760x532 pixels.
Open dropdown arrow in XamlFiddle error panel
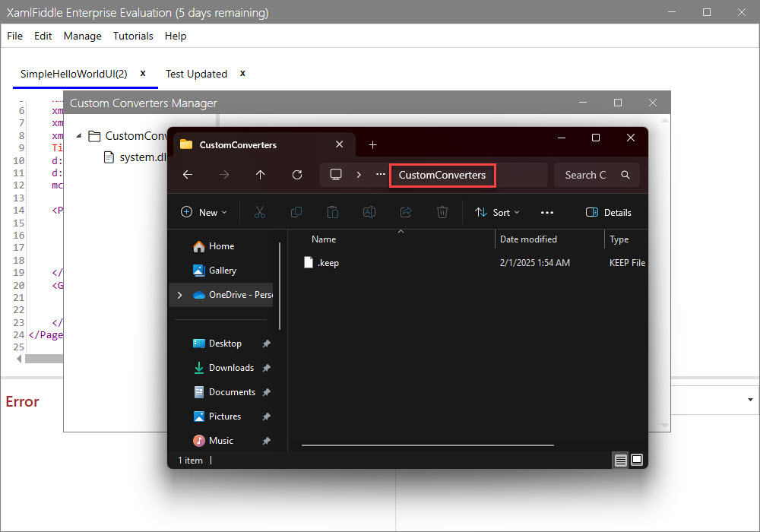point(750,400)
